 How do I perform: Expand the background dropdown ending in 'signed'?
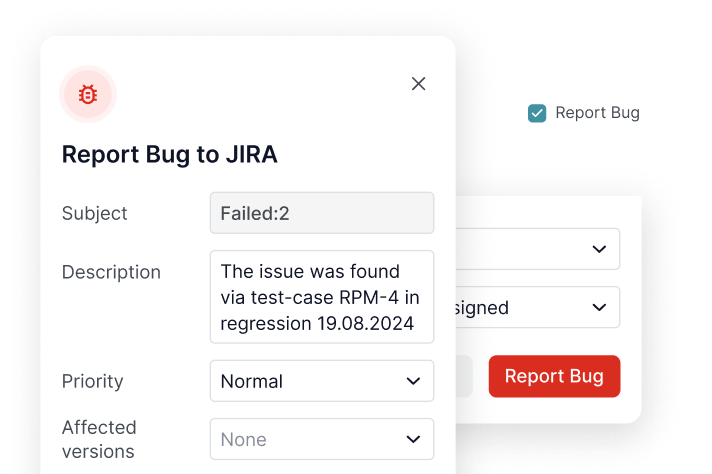pyautogui.click(x=538, y=307)
